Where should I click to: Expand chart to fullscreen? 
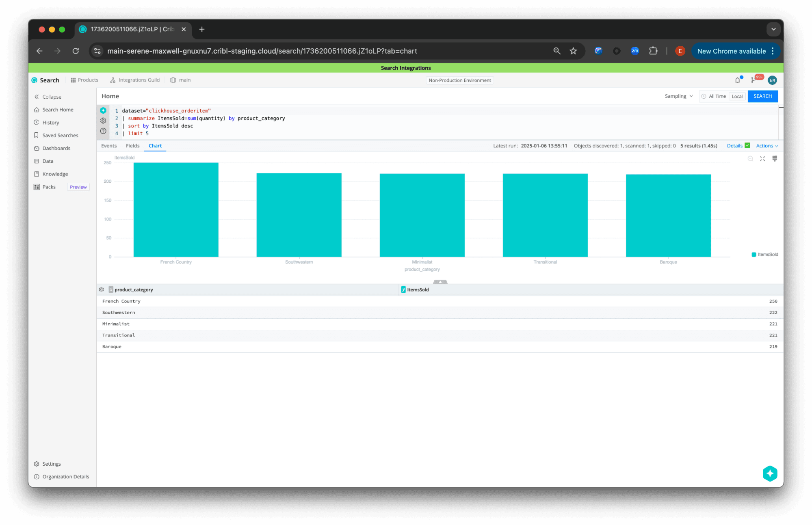pyautogui.click(x=762, y=159)
